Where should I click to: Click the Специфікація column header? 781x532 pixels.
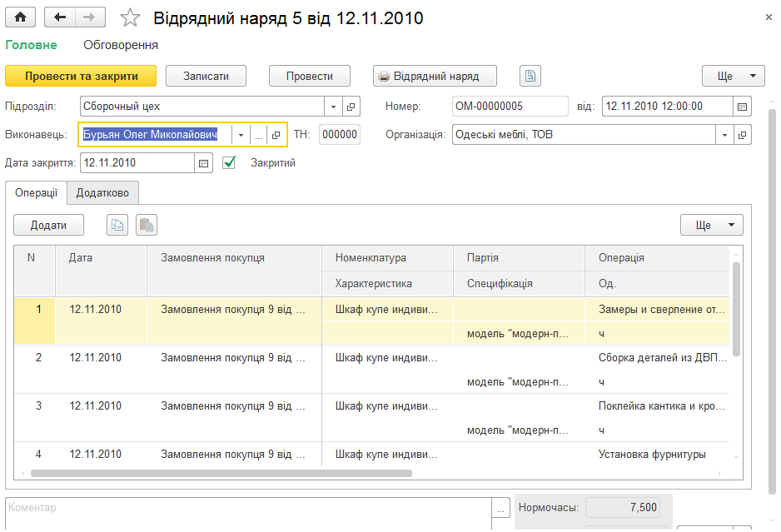click(519, 284)
